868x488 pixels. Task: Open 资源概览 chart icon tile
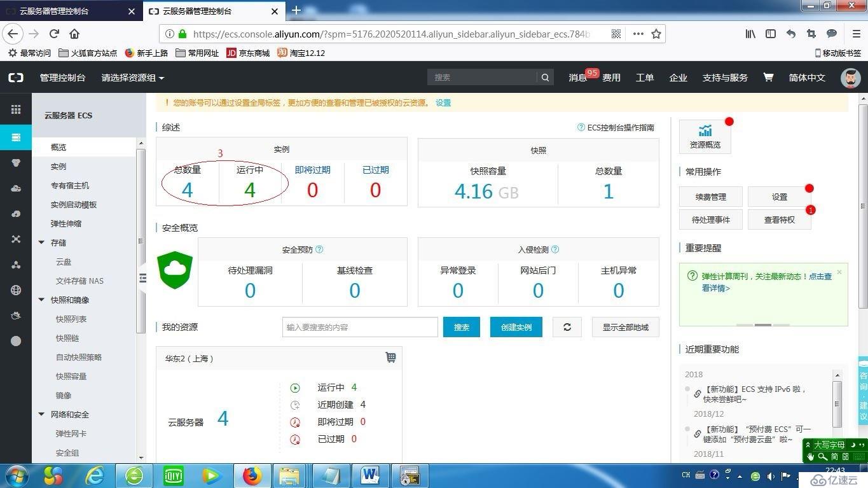(x=705, y=136)
